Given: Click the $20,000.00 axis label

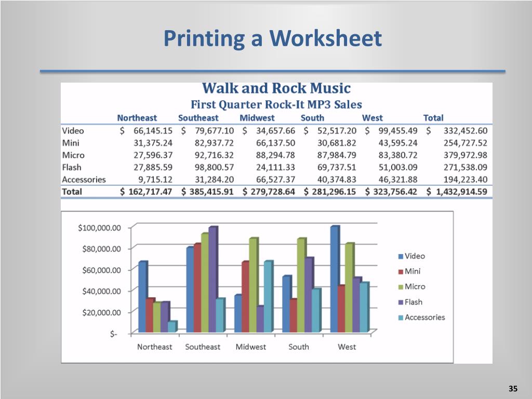Looking at the screenshot, I should [101, 312].
